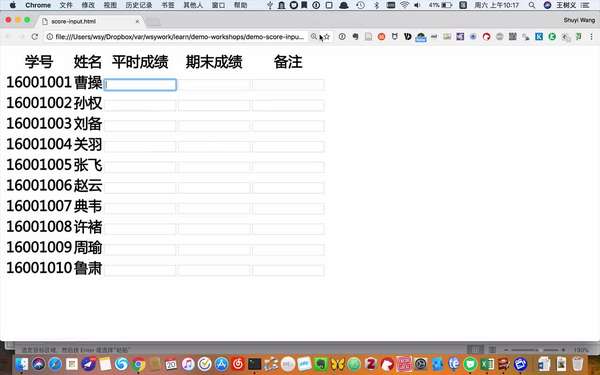Click the 平时成绩 column header
Viewport: 600px width, 375px height.
140,62
